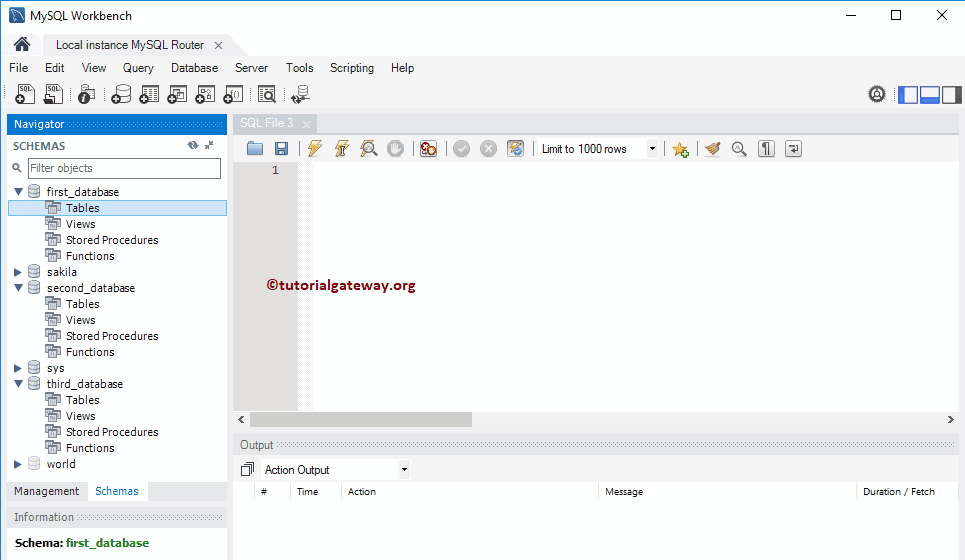This screenshot has height=560, width=965.
Task: Open the Tools menu
Action: [299, 68]
